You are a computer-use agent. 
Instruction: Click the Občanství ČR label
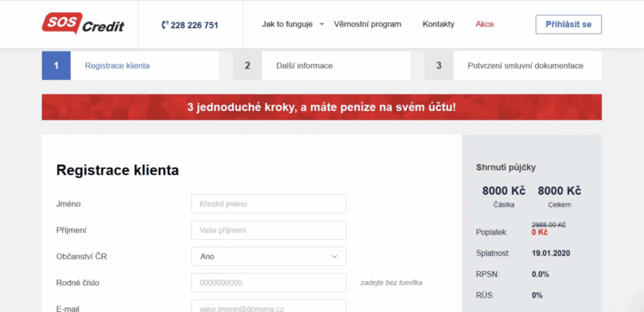click(82, 257)
